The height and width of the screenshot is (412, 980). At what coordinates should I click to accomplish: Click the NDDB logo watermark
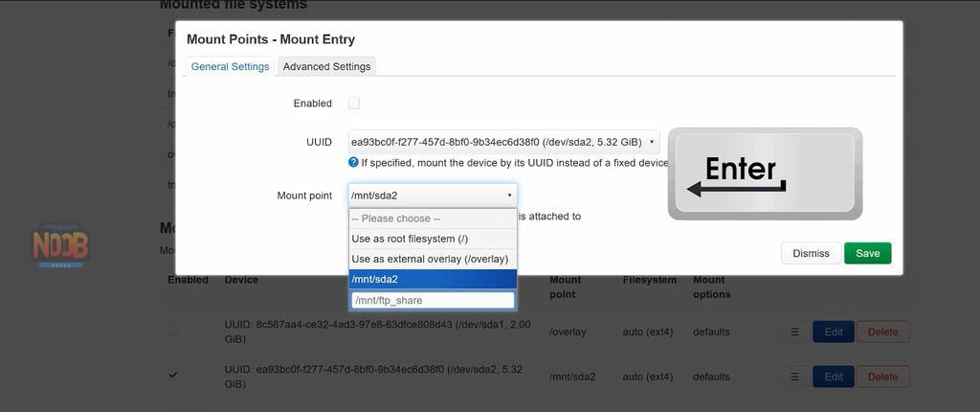tap(61, 247)
